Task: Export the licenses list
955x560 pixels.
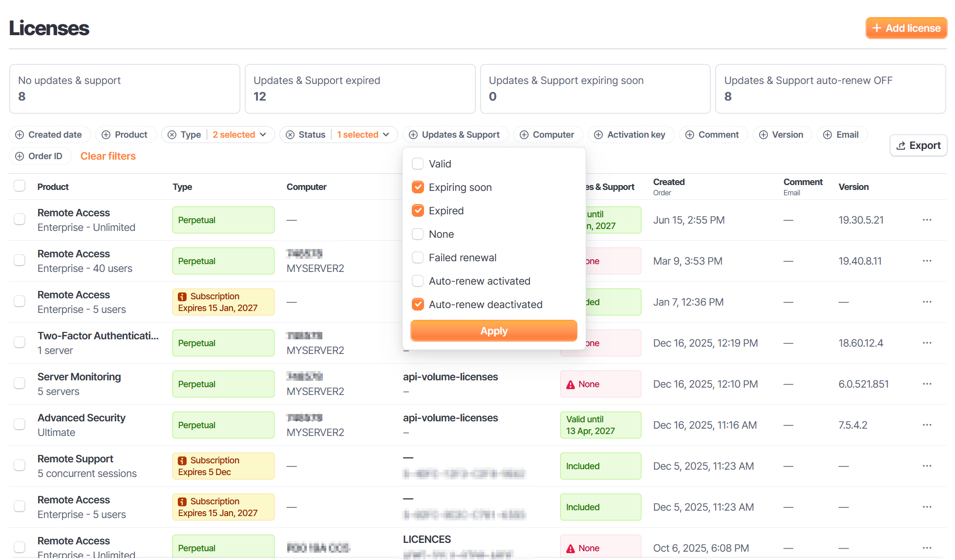Action: [918, 145]
